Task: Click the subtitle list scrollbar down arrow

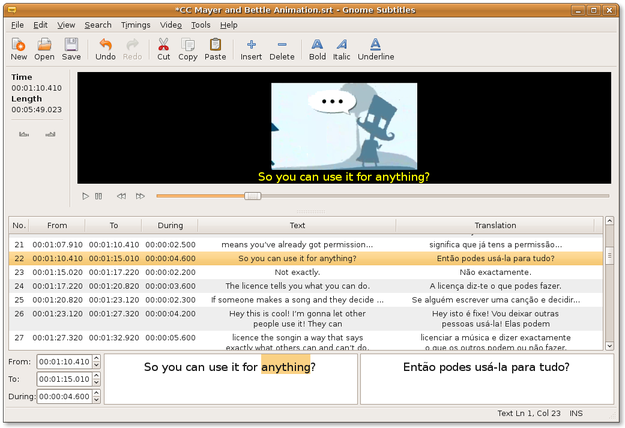Action: tap(609, 346)
